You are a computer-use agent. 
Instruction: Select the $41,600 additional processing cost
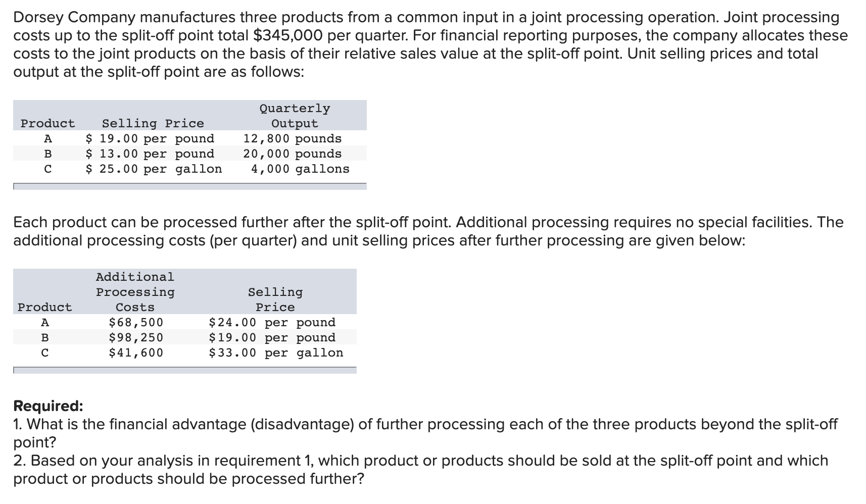tap(136, 352)
